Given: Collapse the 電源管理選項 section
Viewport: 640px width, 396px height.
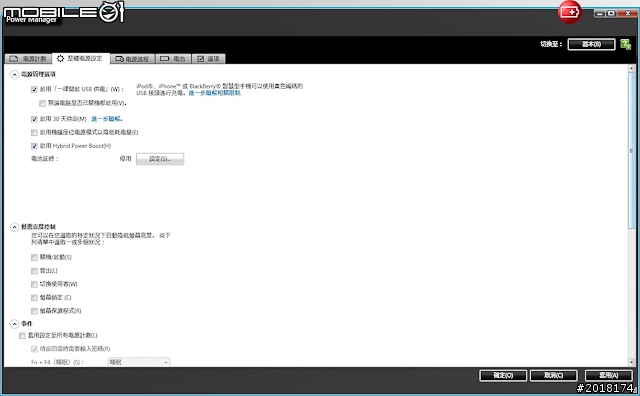Looking at the screenshot, I should click(14, 75).
